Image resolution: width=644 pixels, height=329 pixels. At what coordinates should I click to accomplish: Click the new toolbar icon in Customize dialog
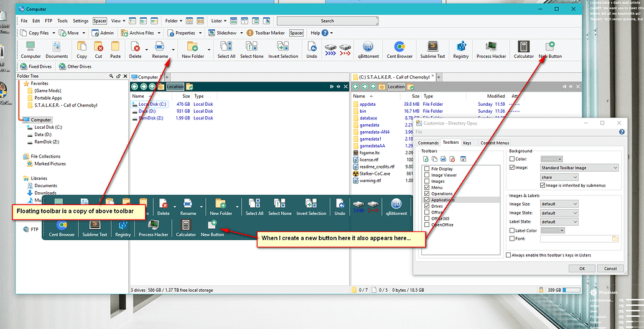coord(426,159)
